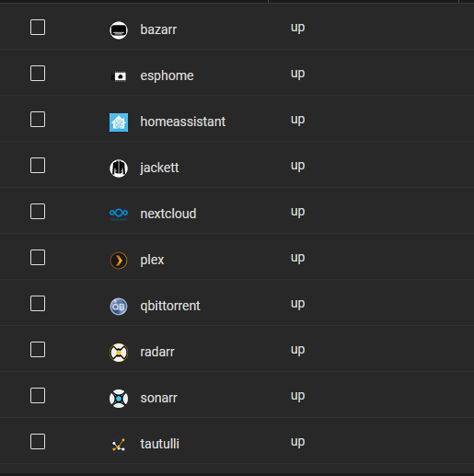Toggle the sonarr selection checkbox
The image size is (474, 476).
tap(38, 395)
